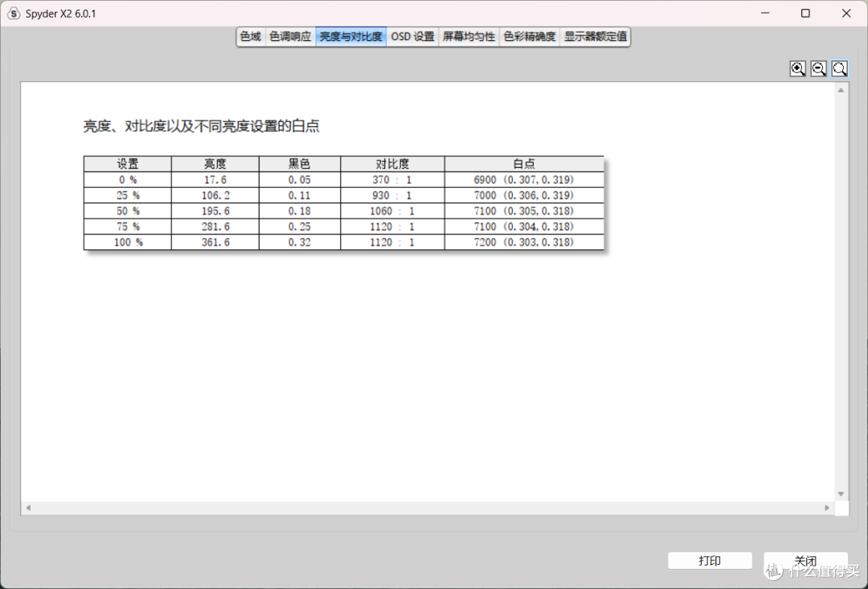The width and height of the screenshot is (868, 589).
Task: Click the 对比度 column header
Action: pos(392,164)
